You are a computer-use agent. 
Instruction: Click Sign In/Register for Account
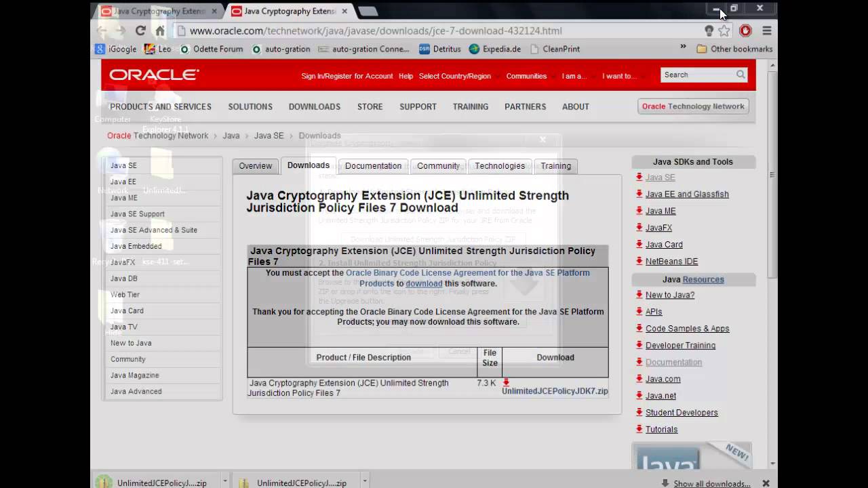[x=347, y=76]
